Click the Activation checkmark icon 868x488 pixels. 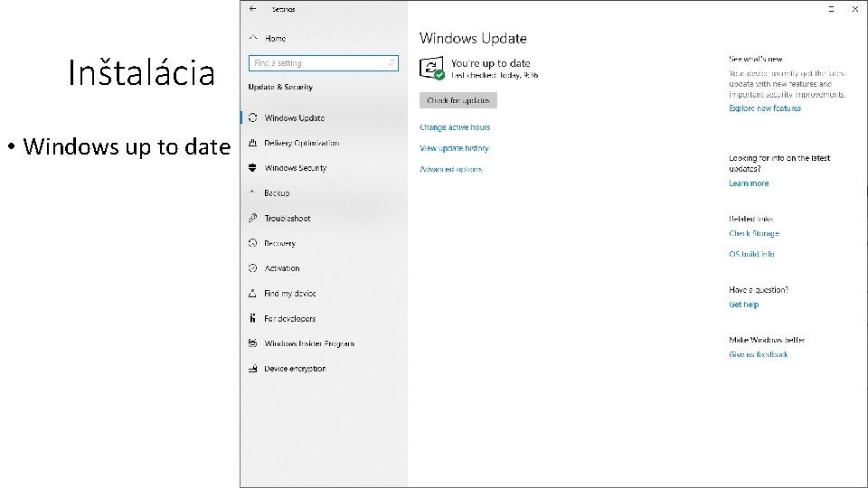click(253, 267)
